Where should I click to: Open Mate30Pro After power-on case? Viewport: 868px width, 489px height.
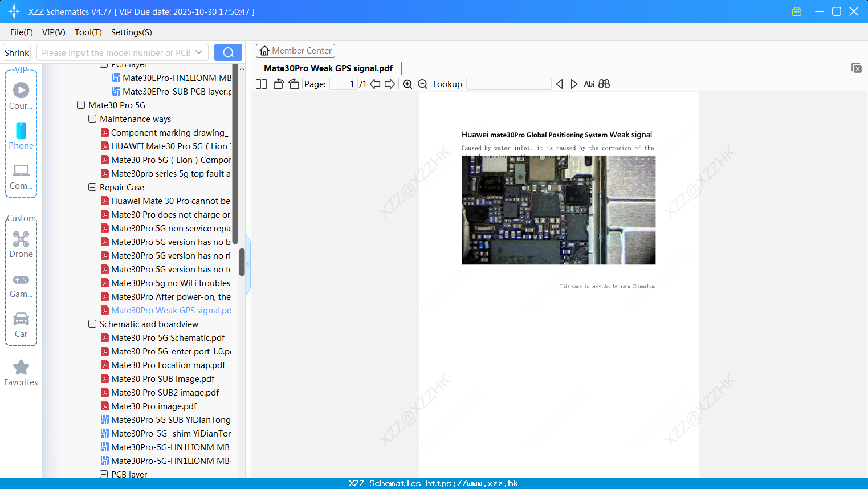[x=166, y=296]
